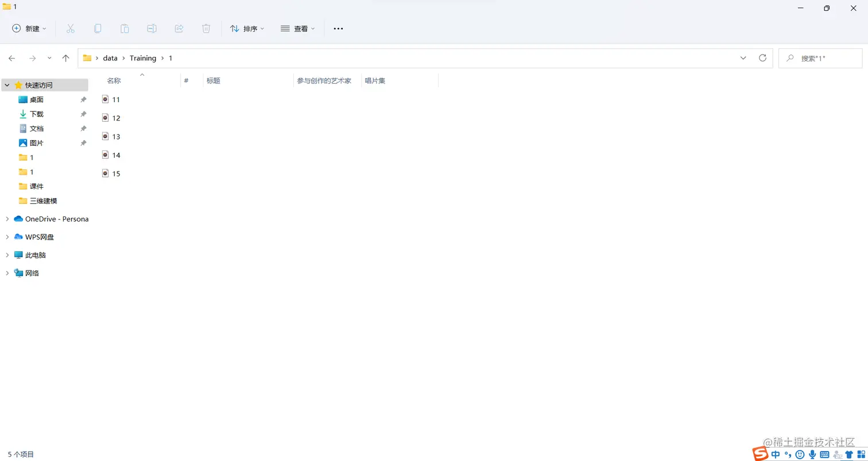The height and width of the screenshot is (461, 868).
Task: Click the Copy icon in the toolbar
Action: [x=98, y=28]
